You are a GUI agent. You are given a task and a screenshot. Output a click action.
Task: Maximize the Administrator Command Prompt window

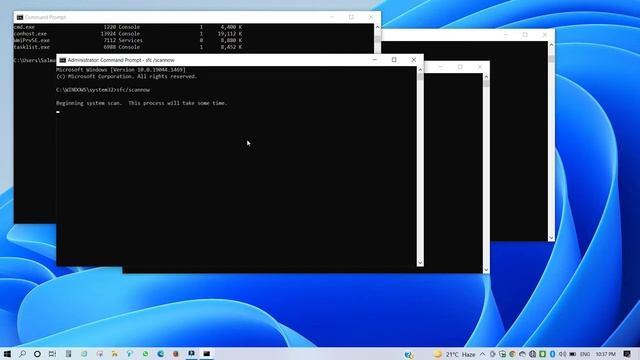click(394, 60)
